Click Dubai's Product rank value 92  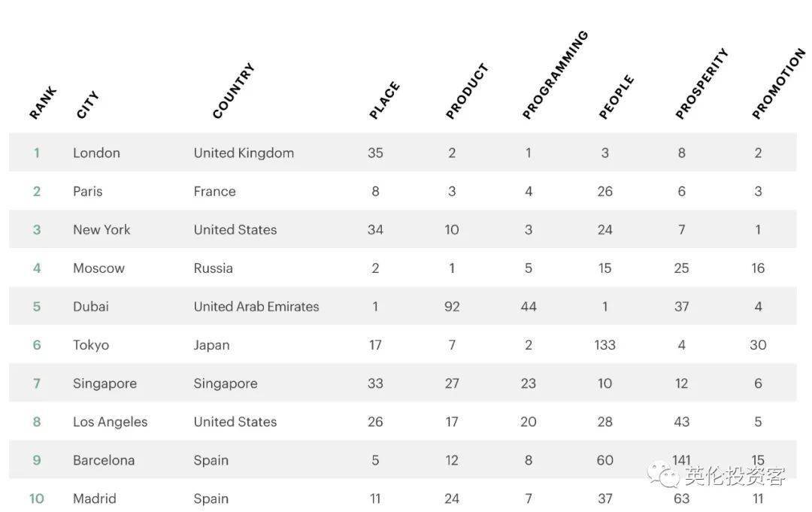click(452, 306)
